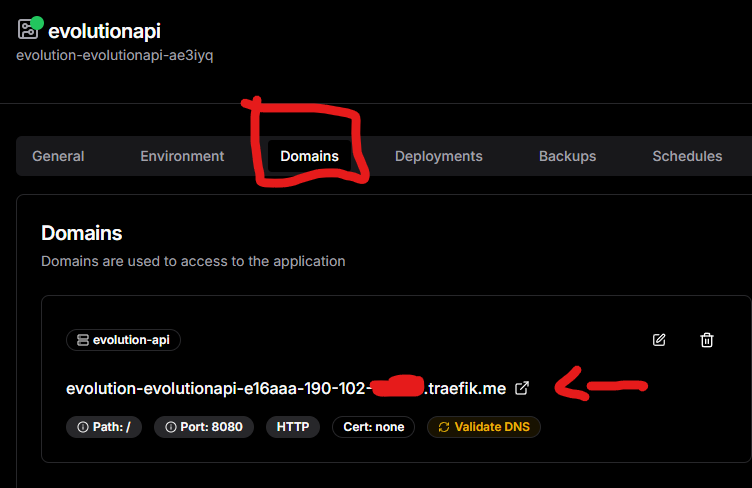Screen dimensions: 752x488
Task: Click the info icon in Port badge
Action: pos(171,427)
